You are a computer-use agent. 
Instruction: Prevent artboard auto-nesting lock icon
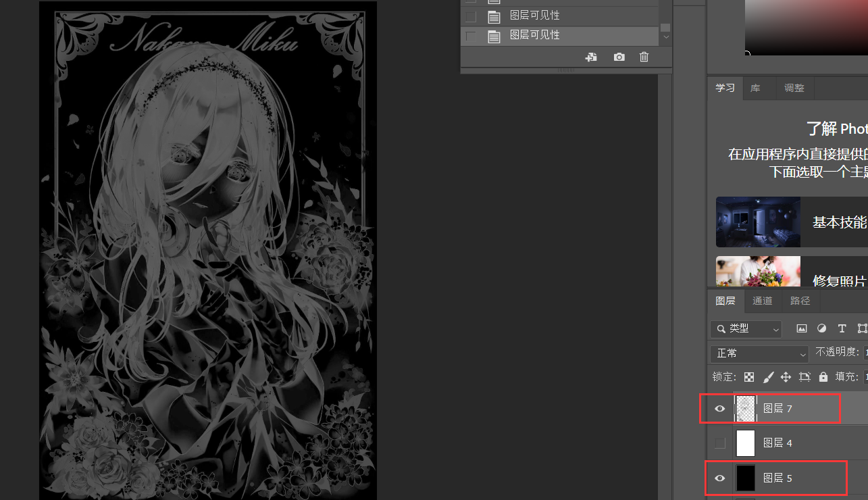805,377
